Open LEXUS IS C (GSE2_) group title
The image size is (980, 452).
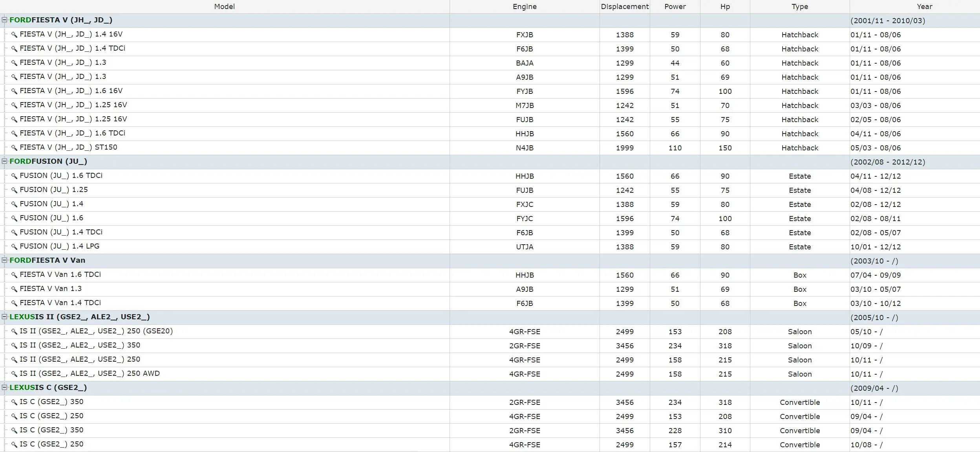(48, 388)
